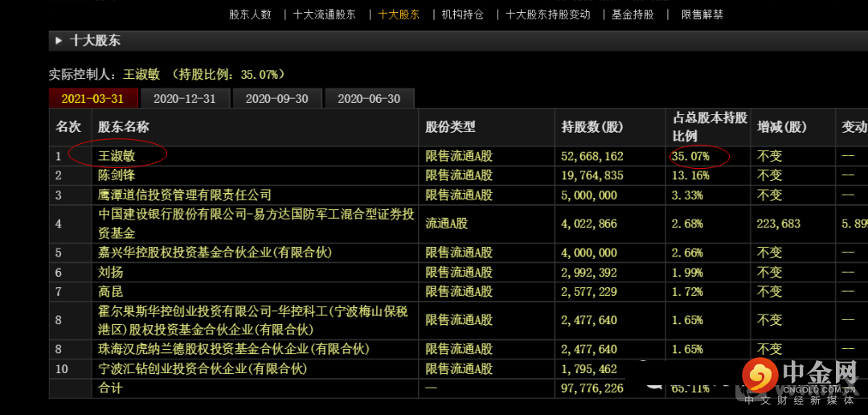Click share count 2,577,229
The width and height of the screenshot is (868, 415).
pyautogui.click(x=589, y=291)
